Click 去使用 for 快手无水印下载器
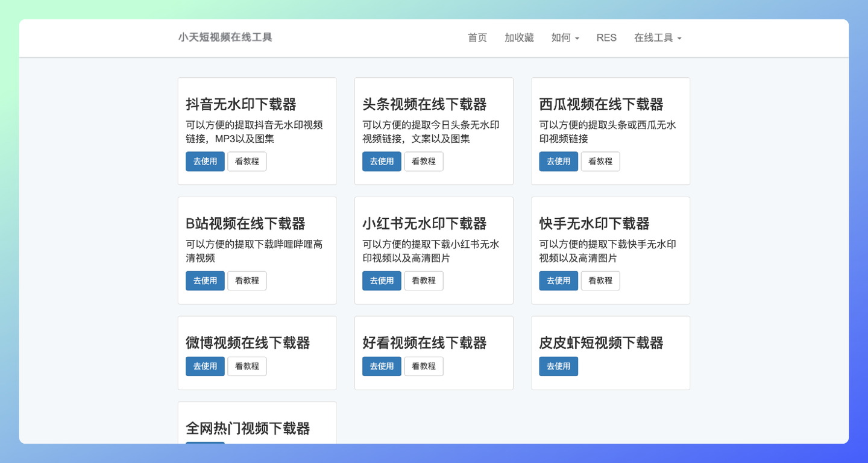The image size is (868, 463). pos(558,281)
